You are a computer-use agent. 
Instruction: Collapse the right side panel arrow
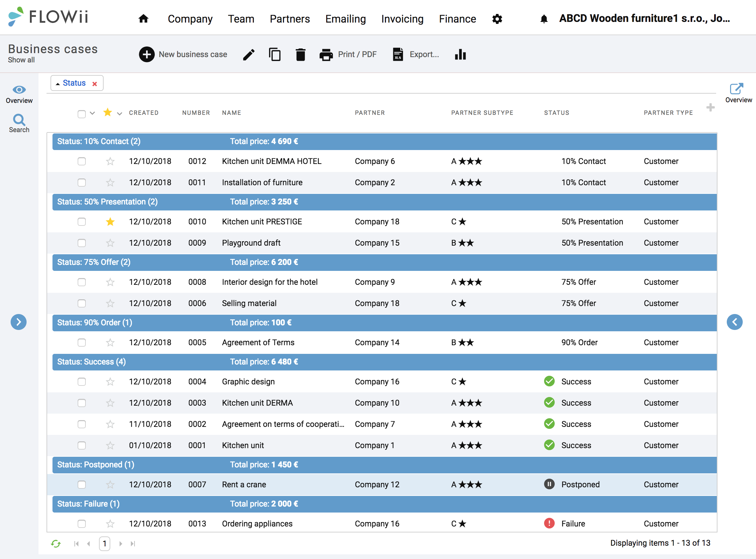pyautogui.click(x=735, y=322)
